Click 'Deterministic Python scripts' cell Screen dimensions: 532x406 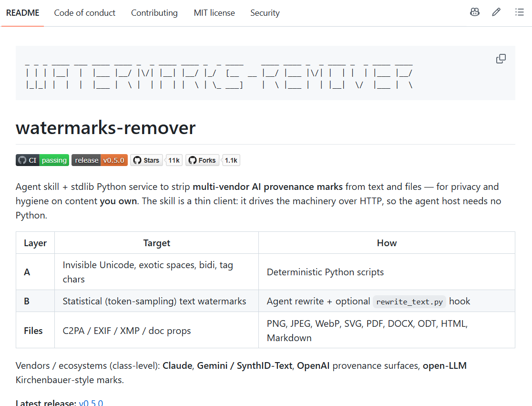387,272
